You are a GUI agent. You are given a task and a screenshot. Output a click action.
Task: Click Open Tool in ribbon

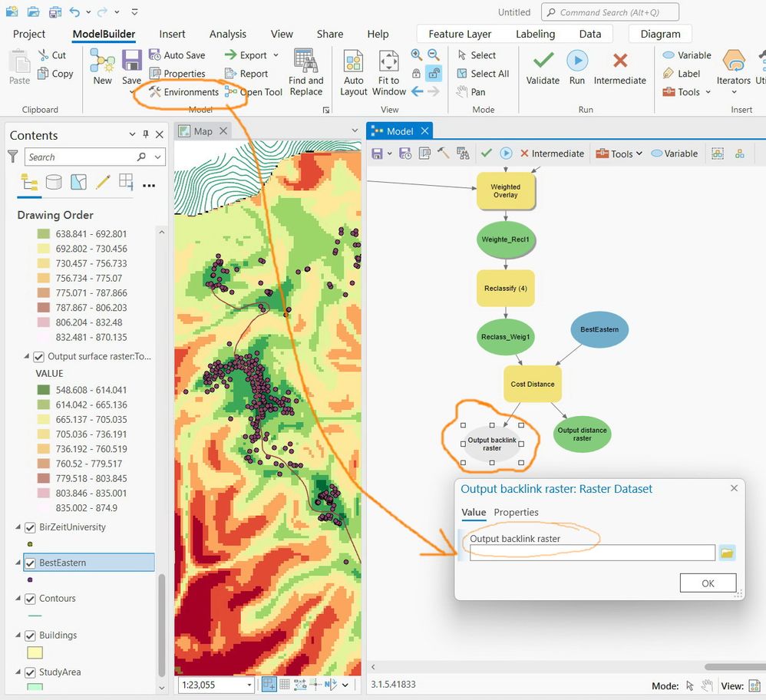point(253,92)
